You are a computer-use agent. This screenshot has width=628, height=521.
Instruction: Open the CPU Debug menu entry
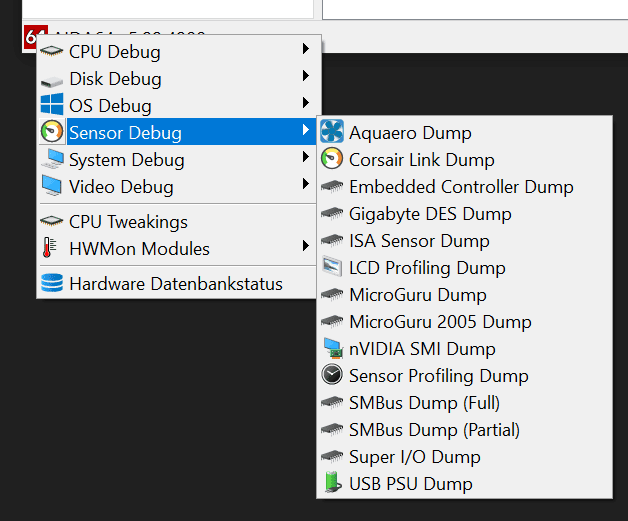(179, 52)
